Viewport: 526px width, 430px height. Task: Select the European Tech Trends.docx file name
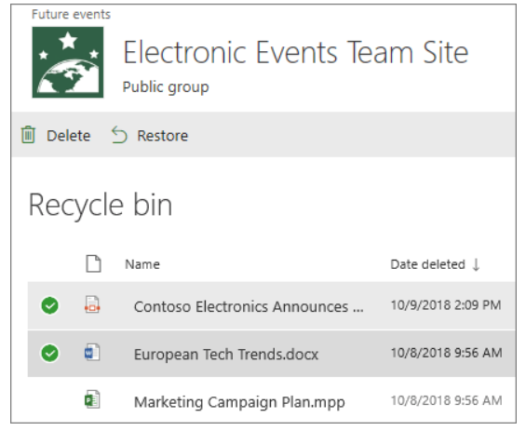tap(226, 355)
